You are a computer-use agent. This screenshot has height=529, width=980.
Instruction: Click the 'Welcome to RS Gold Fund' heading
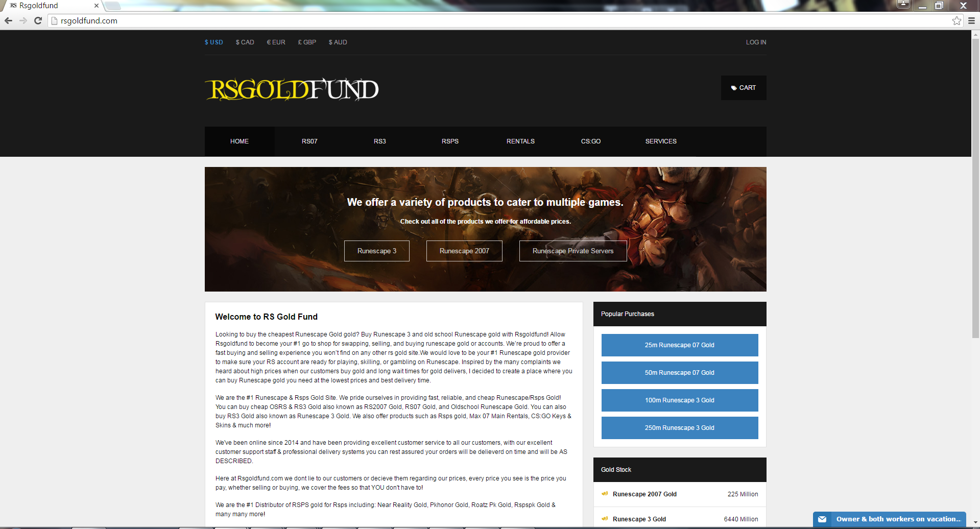click(x=267, y=317)
